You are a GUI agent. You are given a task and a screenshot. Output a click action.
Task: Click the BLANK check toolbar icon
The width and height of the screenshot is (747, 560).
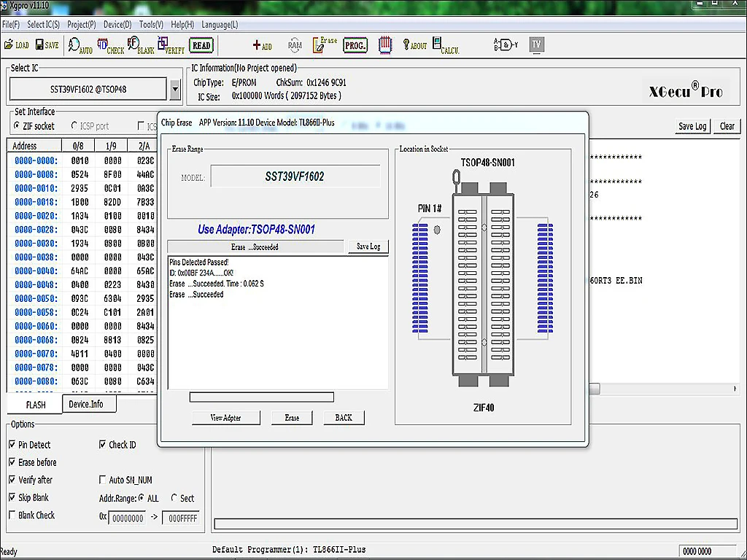coord(141,47)
